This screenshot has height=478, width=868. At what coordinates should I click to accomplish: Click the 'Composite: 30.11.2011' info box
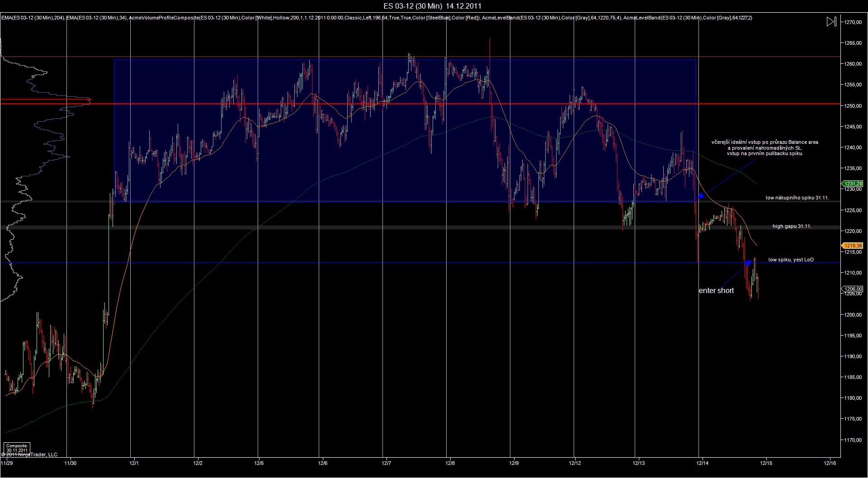18,448
